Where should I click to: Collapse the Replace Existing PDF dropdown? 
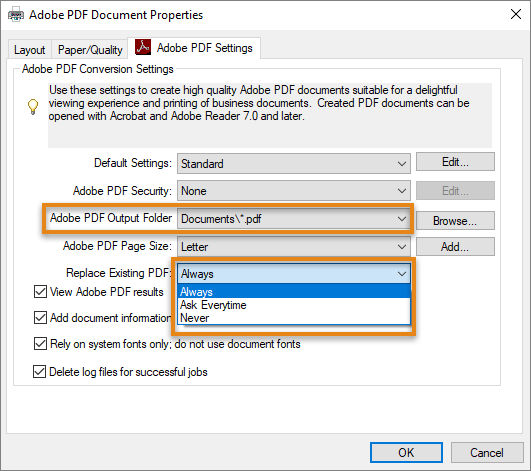294,274
